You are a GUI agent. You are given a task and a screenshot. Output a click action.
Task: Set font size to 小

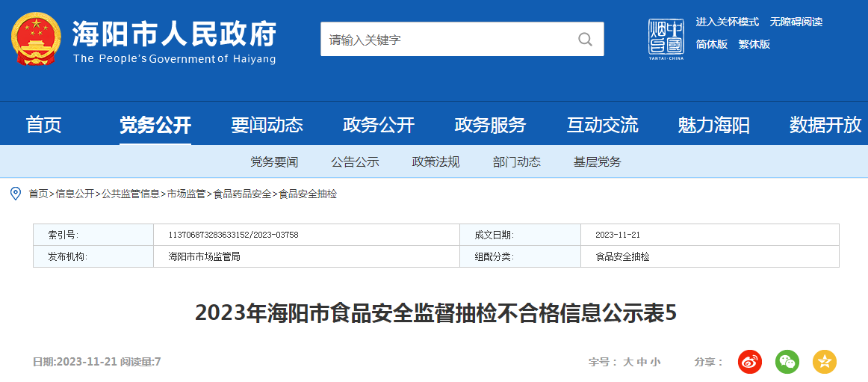coord(655,362)
